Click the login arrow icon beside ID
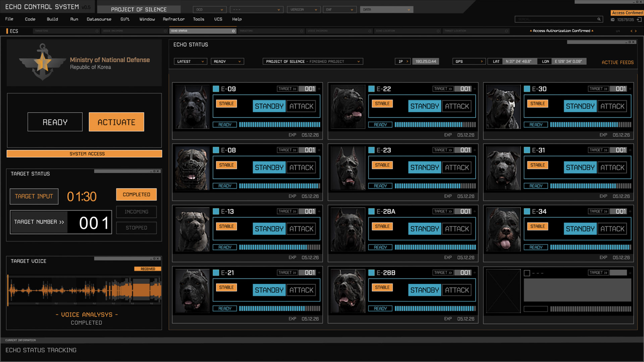Screen dimensions: 644x362 (x=639, y=20)
